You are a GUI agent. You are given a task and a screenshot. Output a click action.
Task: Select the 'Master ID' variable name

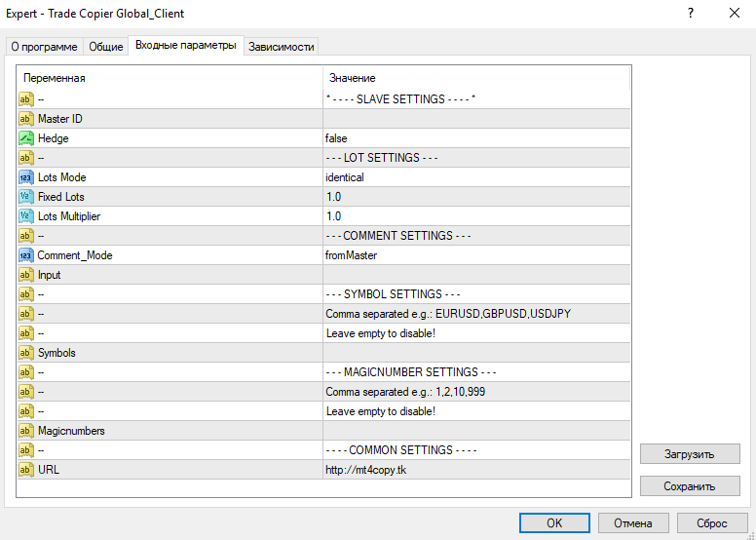[60, 119]
